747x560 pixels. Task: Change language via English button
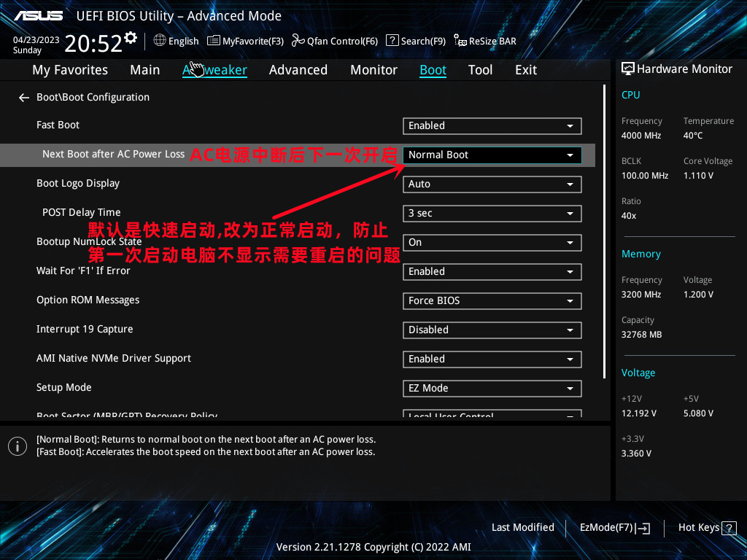[x=177, y=41]
